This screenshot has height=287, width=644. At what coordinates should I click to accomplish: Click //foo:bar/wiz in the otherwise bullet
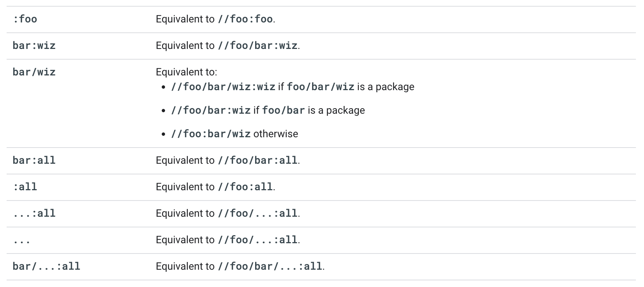click(x=211, y=134)
